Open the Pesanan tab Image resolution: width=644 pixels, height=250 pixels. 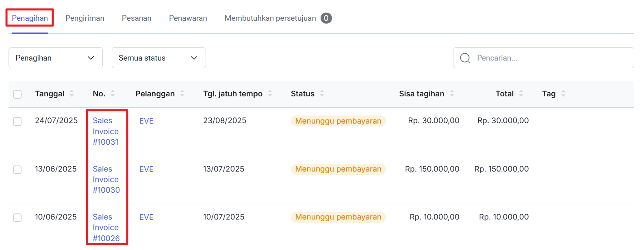pyautogui.click(x=137, y=18)
